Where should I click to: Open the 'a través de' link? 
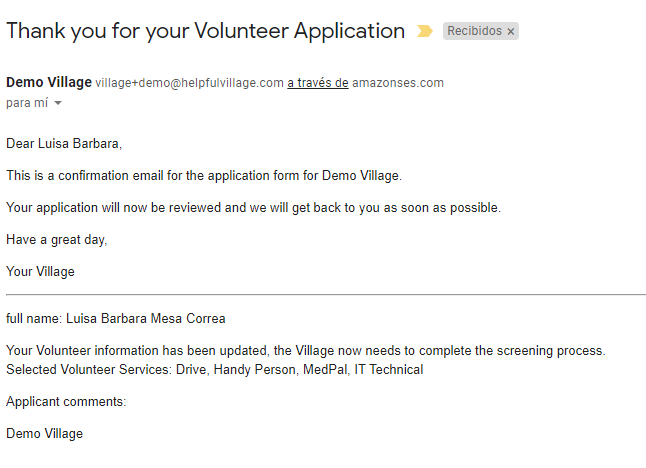coord(318,83)
